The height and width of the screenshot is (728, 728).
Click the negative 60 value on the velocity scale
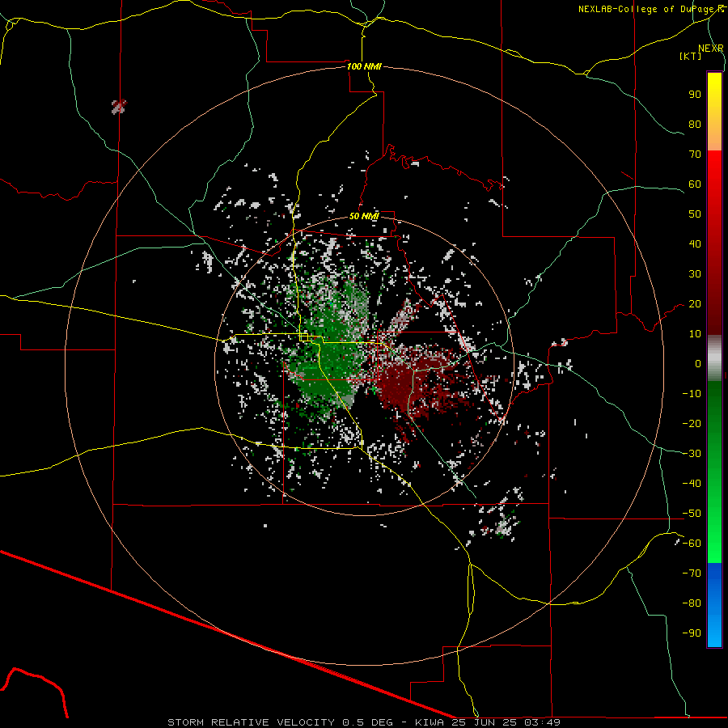[692, 544]
